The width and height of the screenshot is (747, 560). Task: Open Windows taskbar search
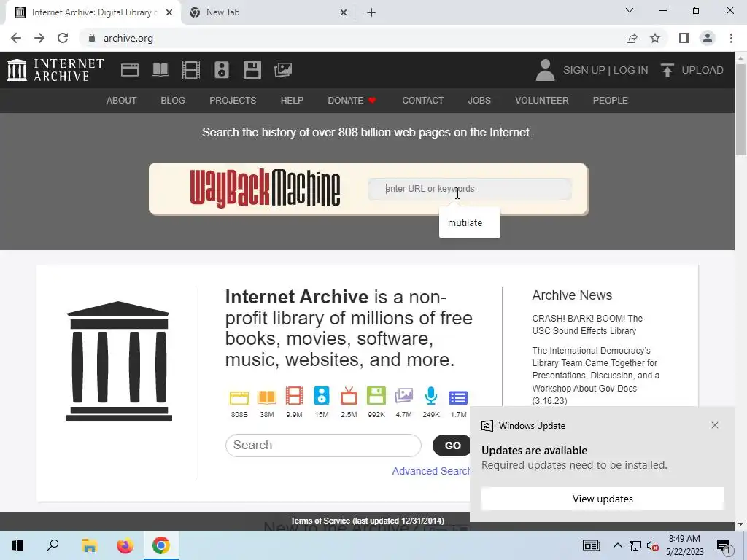click(x=53, y=545)
